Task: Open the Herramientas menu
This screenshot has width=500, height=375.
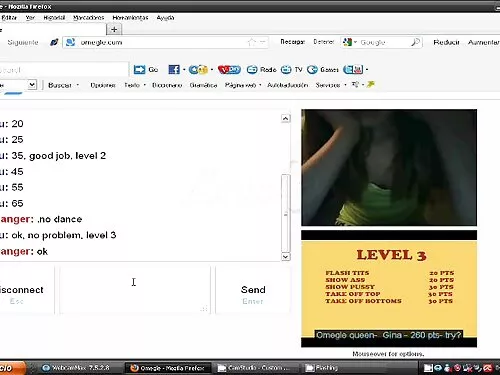Action: tap(130, 18)
